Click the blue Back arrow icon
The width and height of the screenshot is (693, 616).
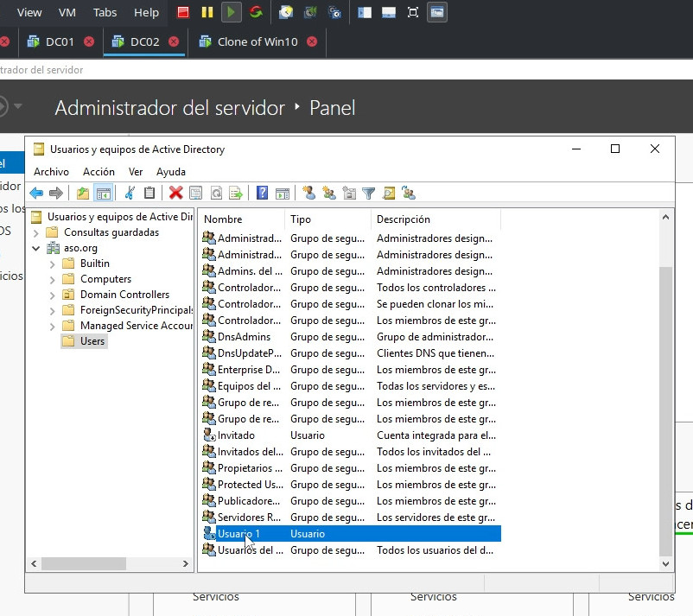click(x=36, y=194)
